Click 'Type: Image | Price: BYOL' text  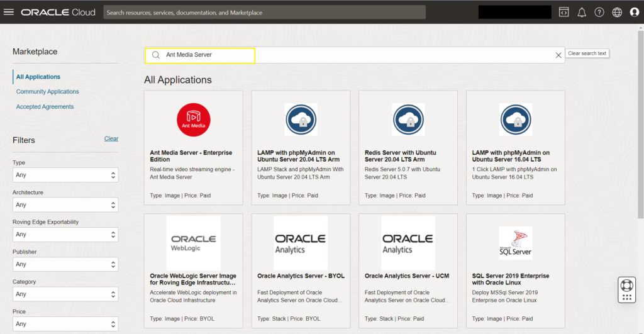[182, 319]
